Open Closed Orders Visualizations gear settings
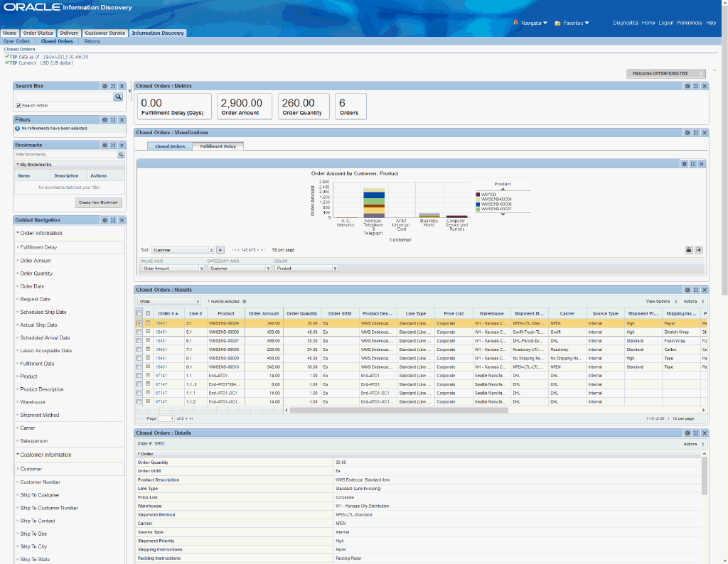The height and width of the screenshot is (564, 728). [x=687, y=133]
